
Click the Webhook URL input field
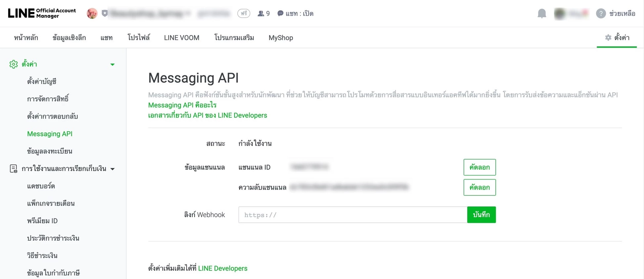coord(353,215)
